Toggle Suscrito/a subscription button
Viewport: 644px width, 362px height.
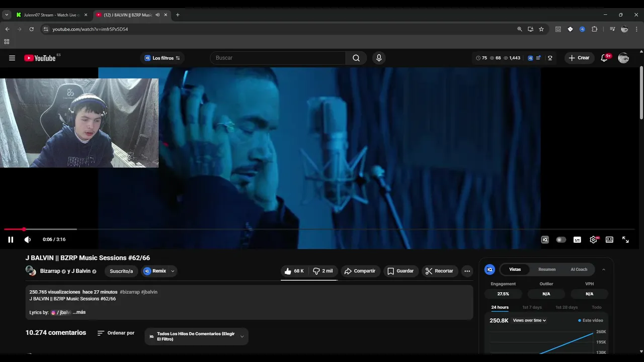click(x=121, y=271)
